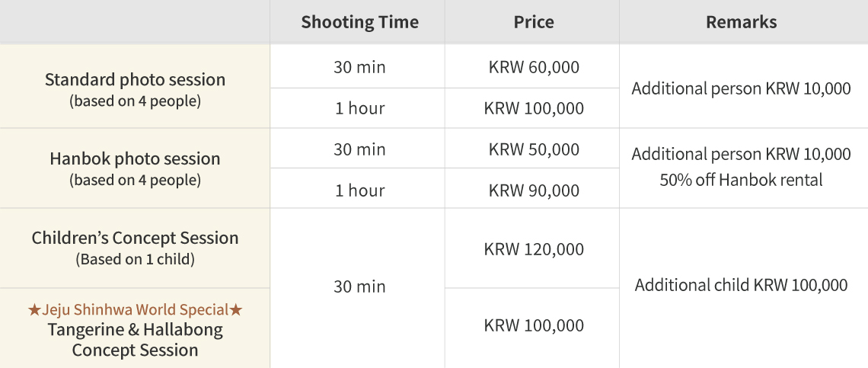Click the star before Jeju Shinhwa World Special
The height and width of the screenshot is (368, 868).
coord(34,310)
